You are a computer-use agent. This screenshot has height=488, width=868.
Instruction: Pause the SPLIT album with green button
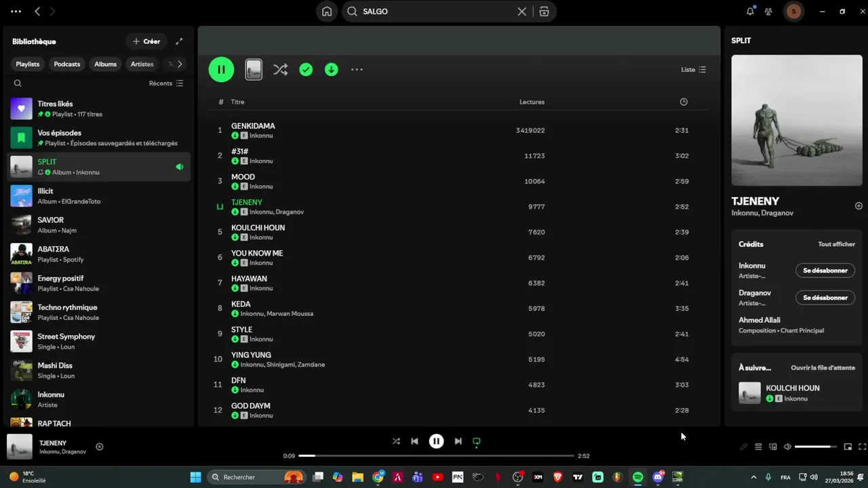pos(221,69)
